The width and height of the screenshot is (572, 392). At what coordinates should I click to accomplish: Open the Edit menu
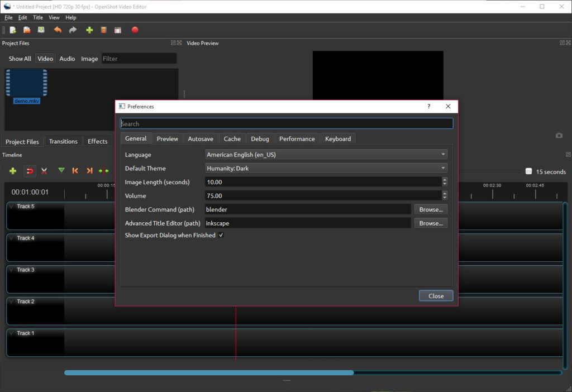click(22, 17)
